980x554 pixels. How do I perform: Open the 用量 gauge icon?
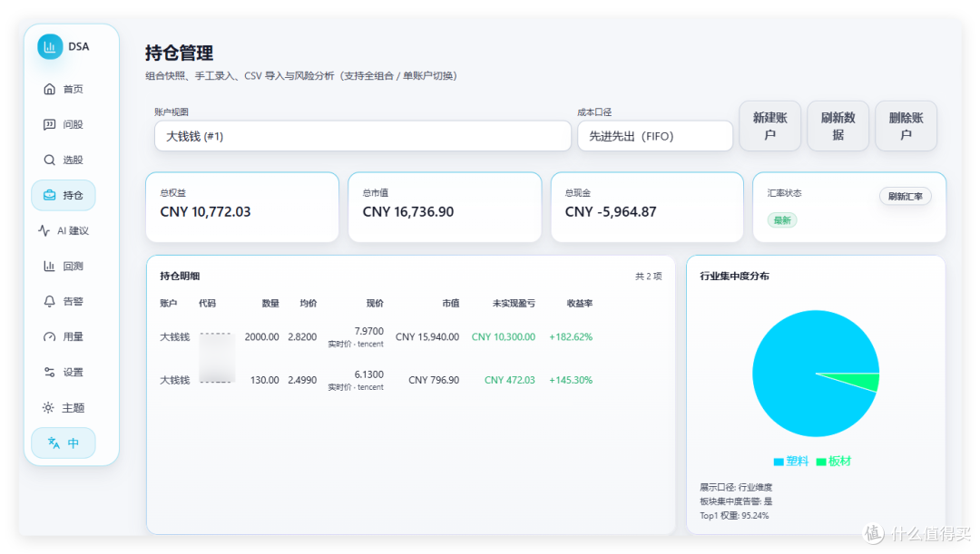(49, 336)
